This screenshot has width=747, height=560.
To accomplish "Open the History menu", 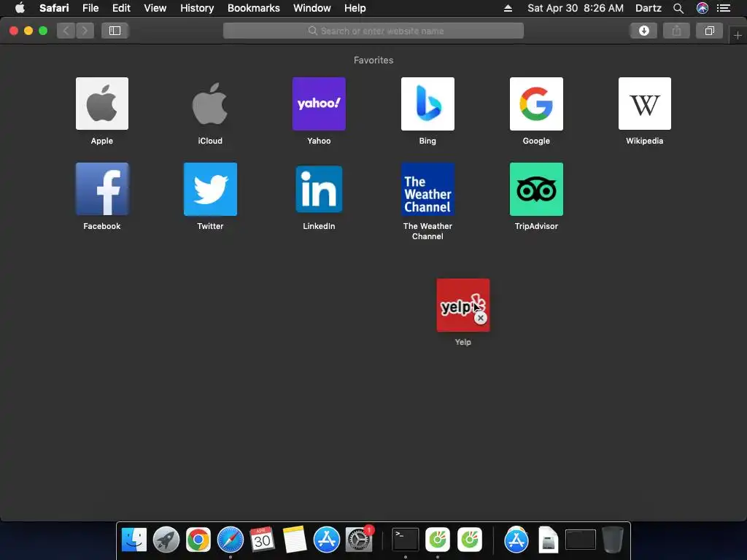I will (197, 8).
